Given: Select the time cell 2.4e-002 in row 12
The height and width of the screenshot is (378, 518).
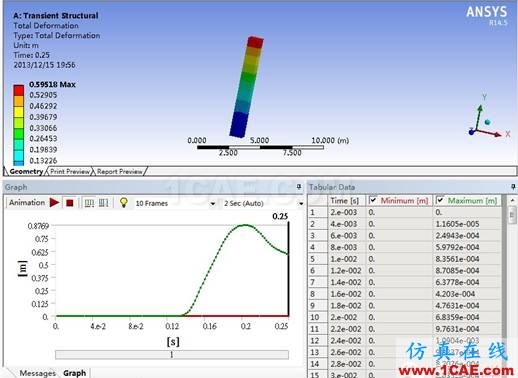Looking at the screenshot, I should click(346, 341).
